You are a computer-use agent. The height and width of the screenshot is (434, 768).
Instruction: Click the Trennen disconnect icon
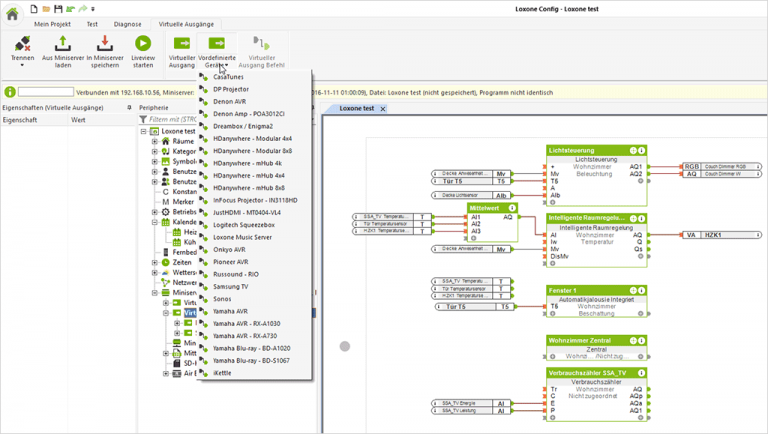22,43
